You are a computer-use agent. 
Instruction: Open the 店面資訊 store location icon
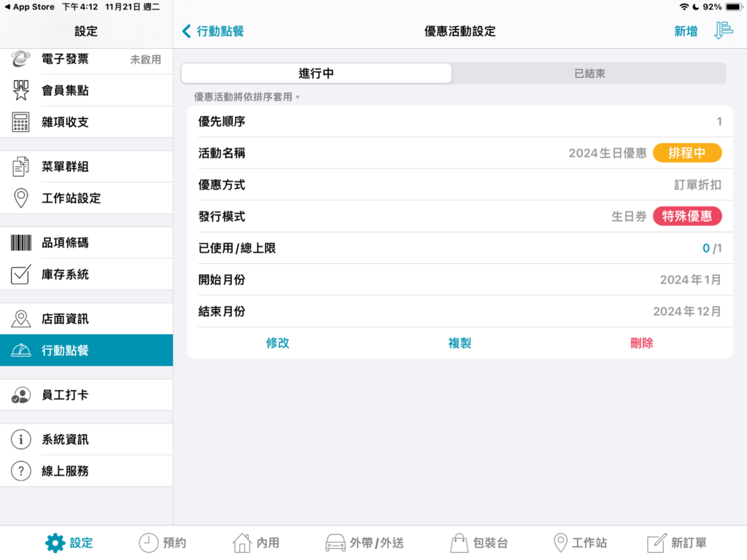point(21,319)
